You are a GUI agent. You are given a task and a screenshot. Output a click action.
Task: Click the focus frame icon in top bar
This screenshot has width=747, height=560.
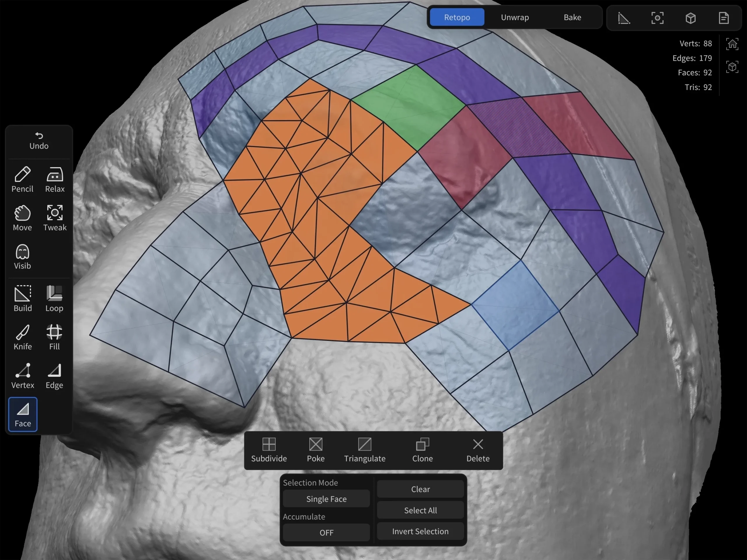click(657, 18)
